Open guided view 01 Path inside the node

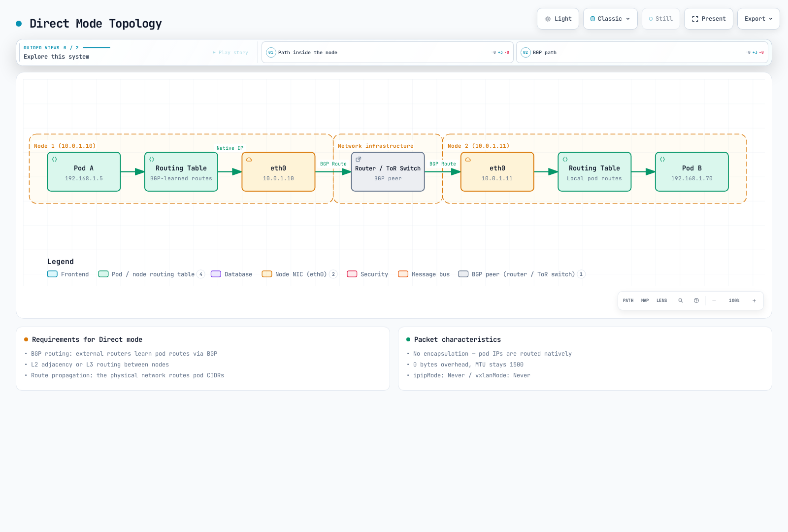[388, 52]
